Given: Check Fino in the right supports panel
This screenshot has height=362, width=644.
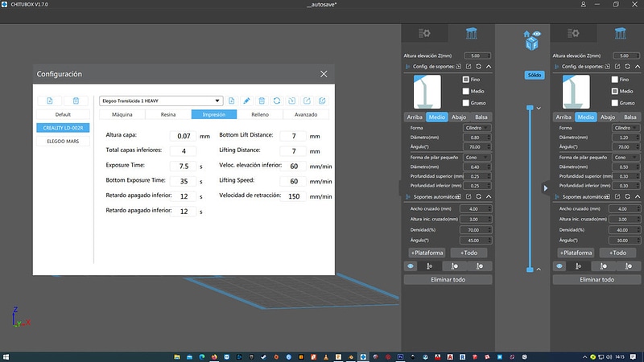Looking at the screenshot, I should (x=615, y=79).
